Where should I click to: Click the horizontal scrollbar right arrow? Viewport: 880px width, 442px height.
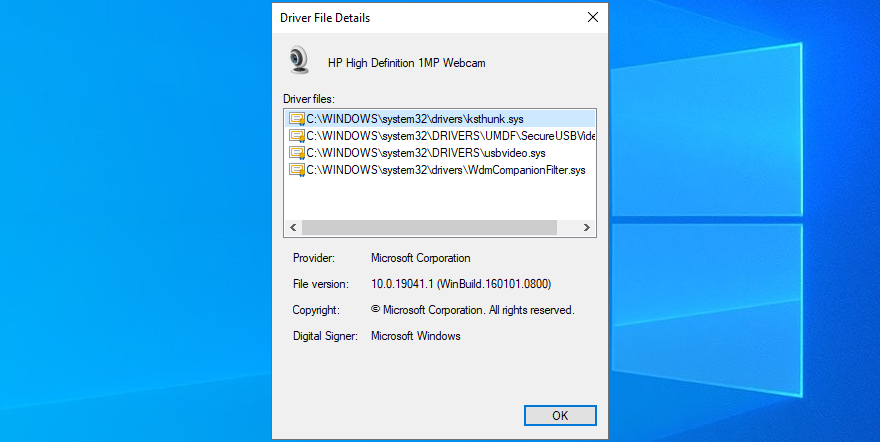point(586,228)
